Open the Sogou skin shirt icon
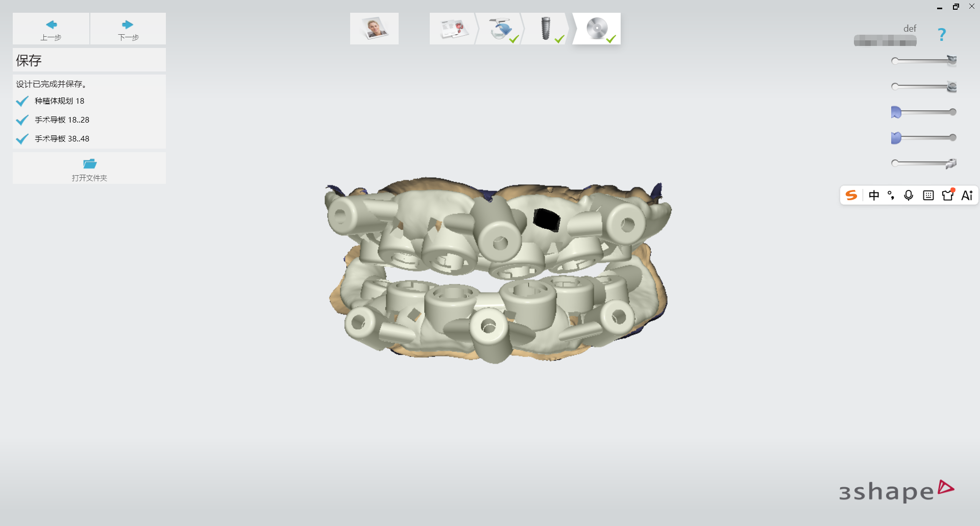 click(948, 195)
